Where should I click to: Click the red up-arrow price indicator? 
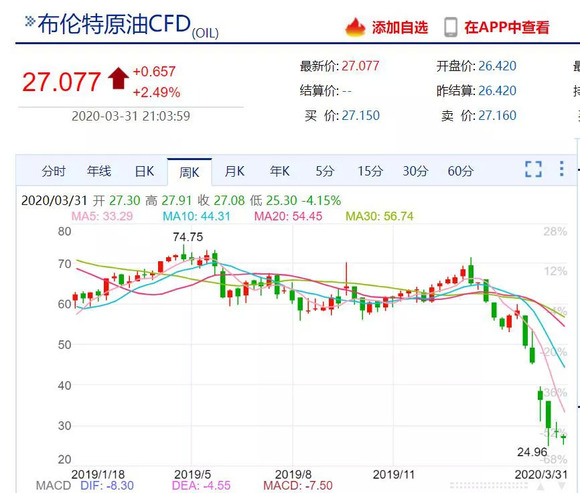(118, 78)
